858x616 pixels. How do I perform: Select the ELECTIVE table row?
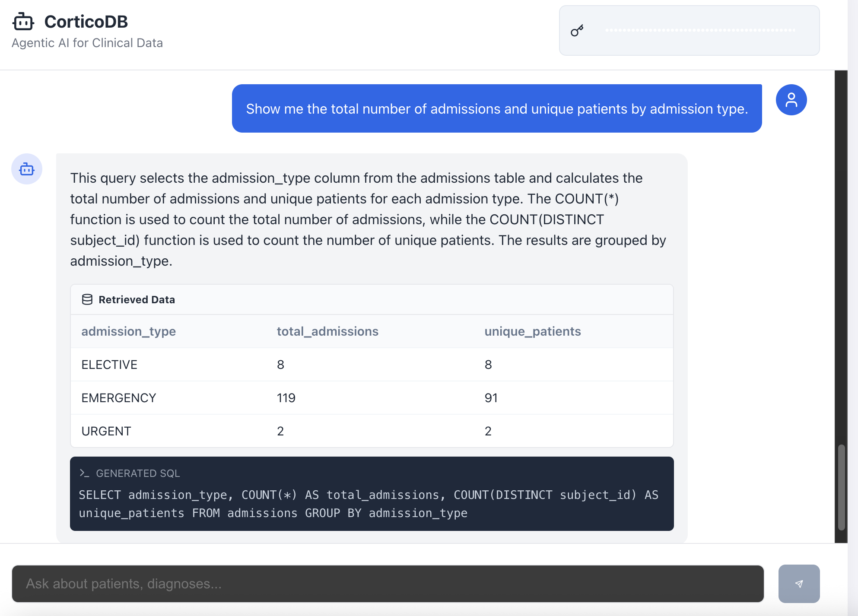coord(372,365)
